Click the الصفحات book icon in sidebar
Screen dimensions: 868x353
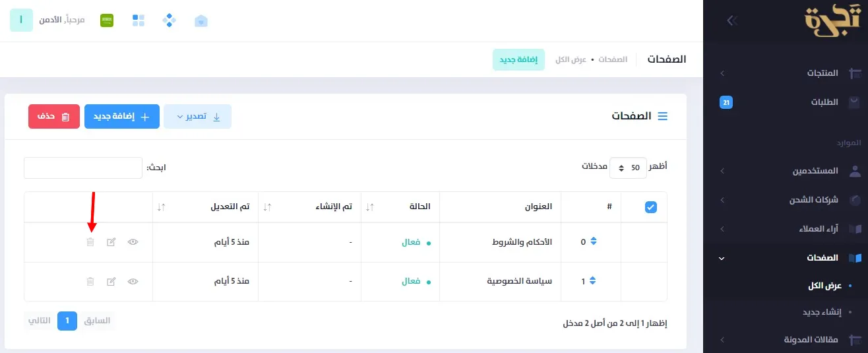tap(855, 258)
